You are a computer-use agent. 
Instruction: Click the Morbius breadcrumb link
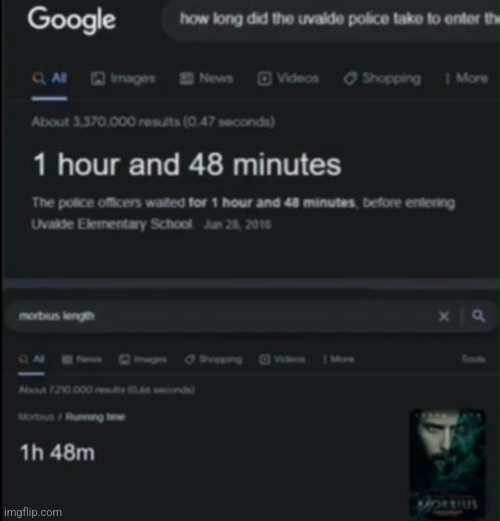[36, 417]
